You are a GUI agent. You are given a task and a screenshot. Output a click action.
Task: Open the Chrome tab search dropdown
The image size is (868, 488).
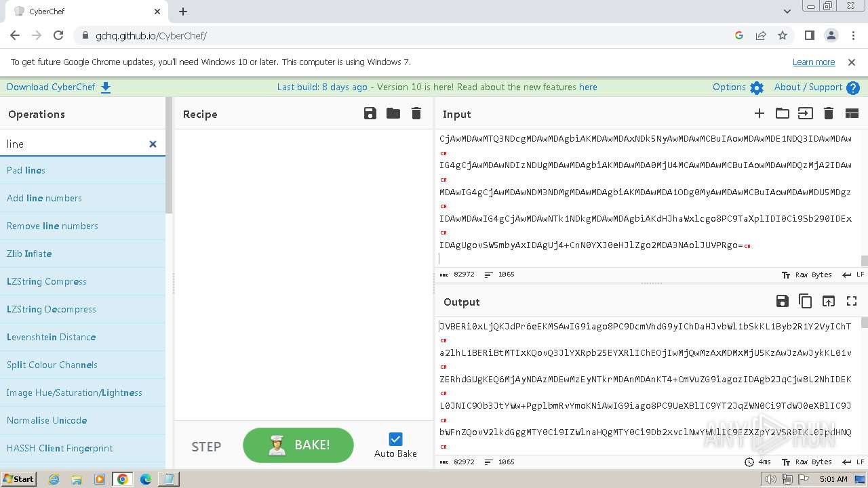(x=787, y=12)
